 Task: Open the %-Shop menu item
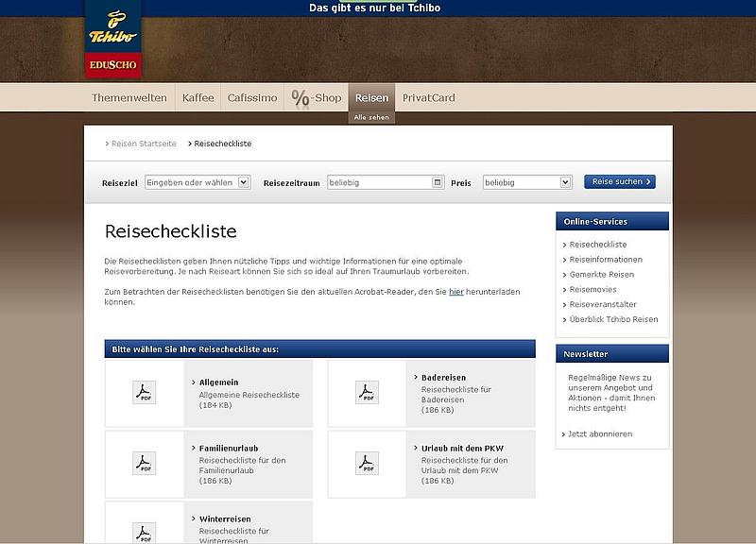click(317, 98)
